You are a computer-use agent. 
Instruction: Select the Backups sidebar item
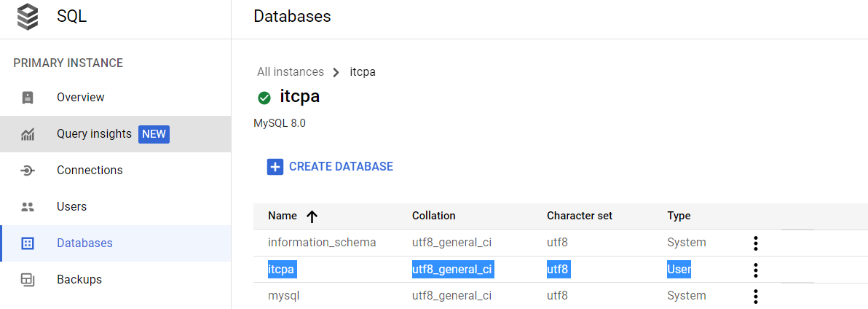[x=79, y=280]
